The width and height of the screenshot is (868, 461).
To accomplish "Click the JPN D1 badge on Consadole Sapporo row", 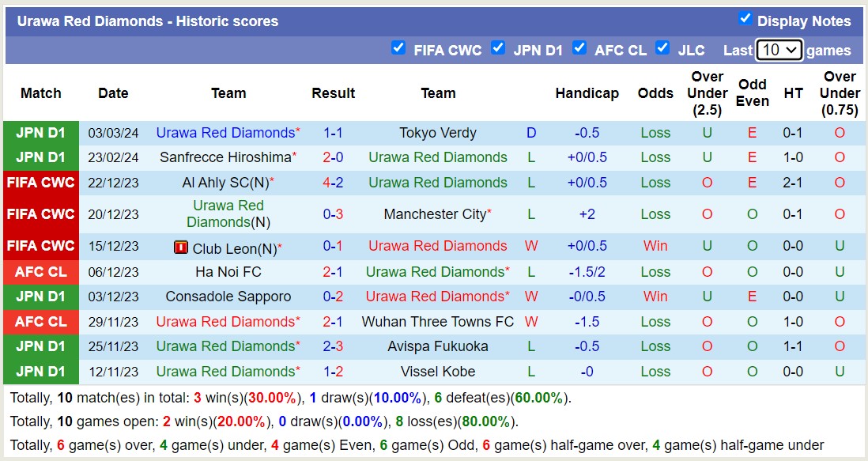I will click(40, 297).
